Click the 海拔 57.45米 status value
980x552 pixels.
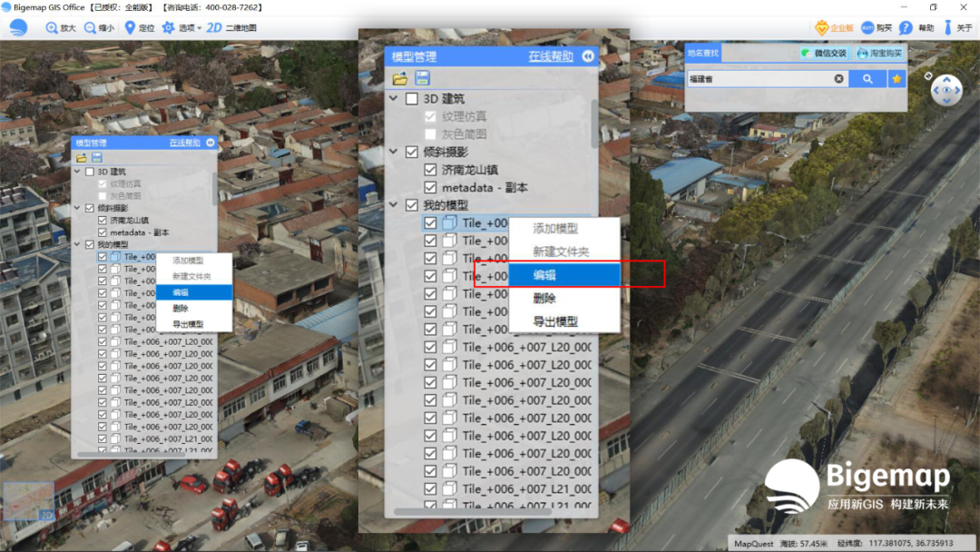click(x=804, y=543)
